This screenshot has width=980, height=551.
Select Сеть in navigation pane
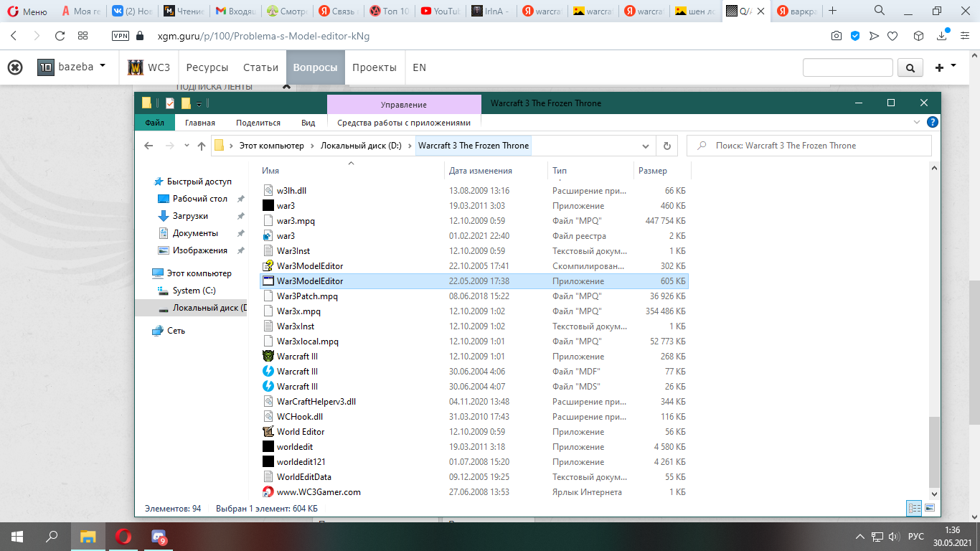(176, 331)
